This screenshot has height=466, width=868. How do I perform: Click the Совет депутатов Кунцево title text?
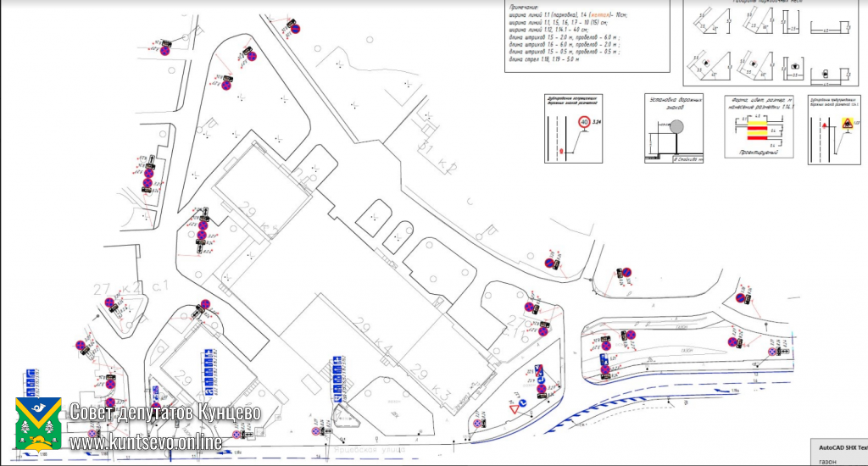(x=164, y=413)
